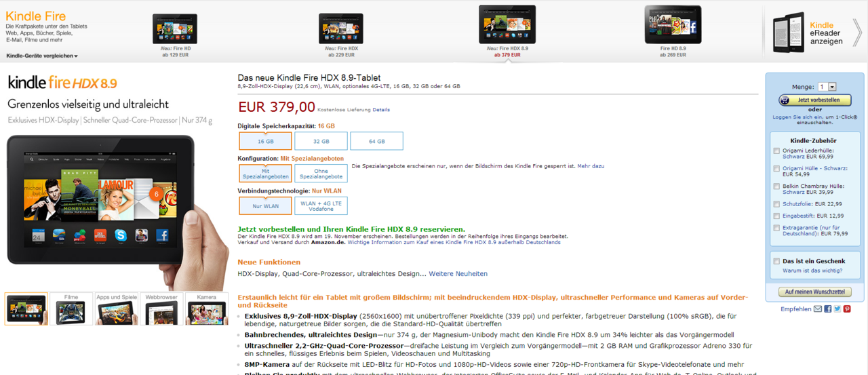This screenshot has height=375, width=868.
Task: Select Nur WLAN connectivity option
Action: point(265,205)
